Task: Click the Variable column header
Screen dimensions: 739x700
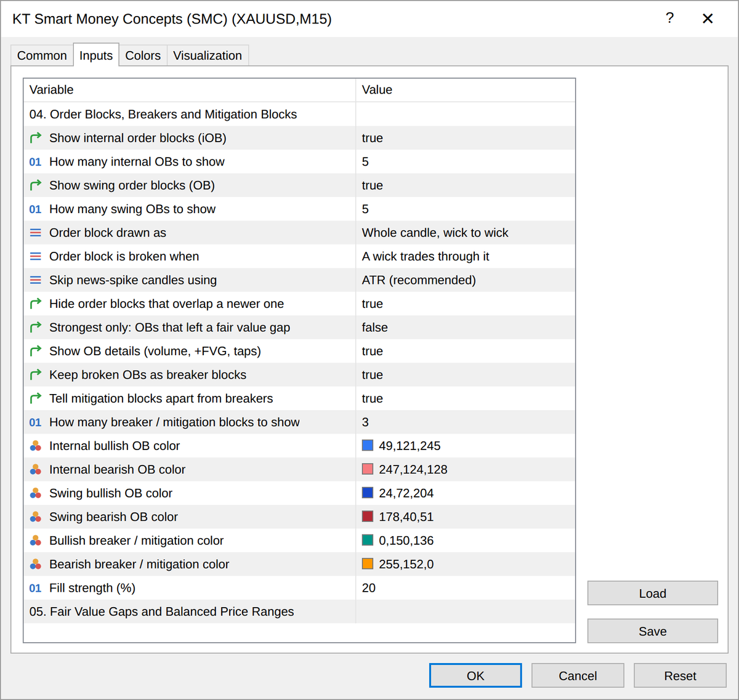Action: (190, 90)
